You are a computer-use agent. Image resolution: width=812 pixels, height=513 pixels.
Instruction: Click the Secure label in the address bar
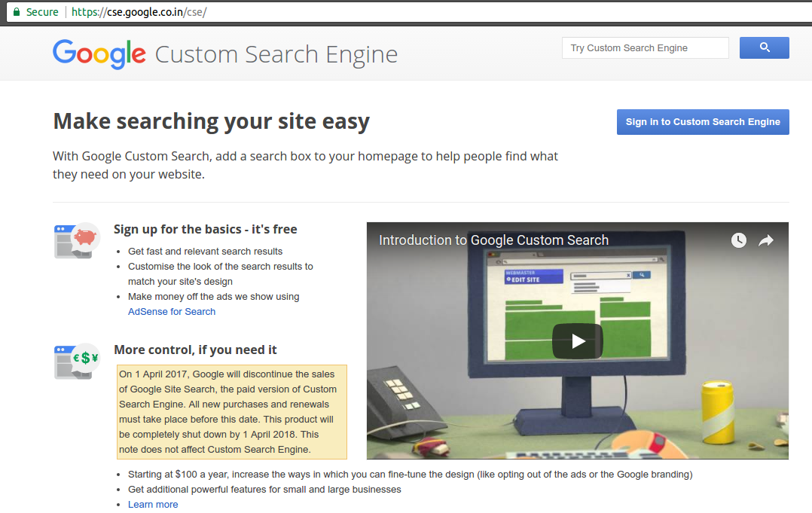click(41, 11)
